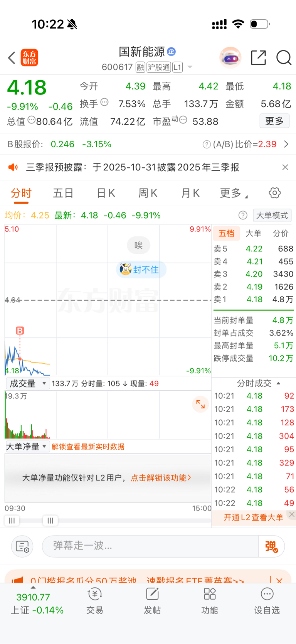This screenshot has width=296, height=644.
Task: Switch to the 周K tab
Action: coord(148,193)
